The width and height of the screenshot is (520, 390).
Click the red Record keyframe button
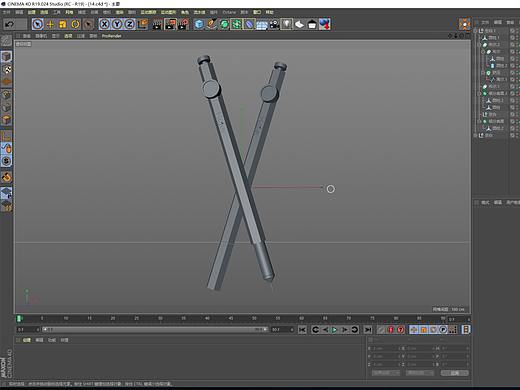(x=391, y=330)
